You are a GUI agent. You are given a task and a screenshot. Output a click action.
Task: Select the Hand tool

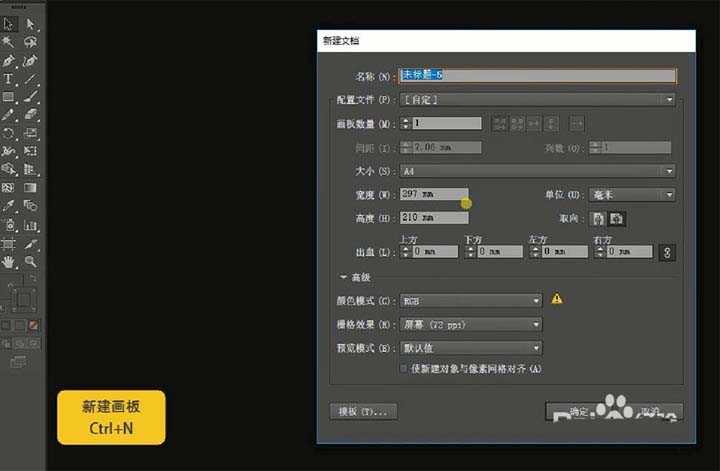(x=9, y=262)
